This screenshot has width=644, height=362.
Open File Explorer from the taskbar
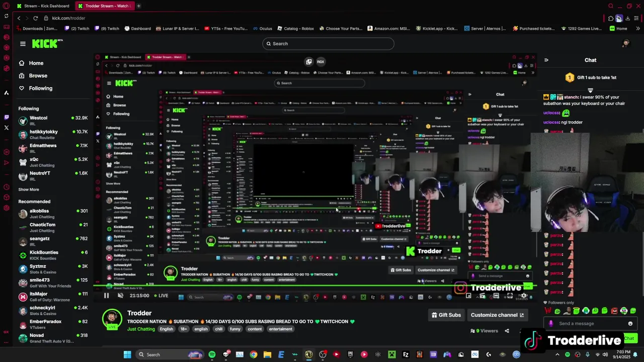pos(267,354)
